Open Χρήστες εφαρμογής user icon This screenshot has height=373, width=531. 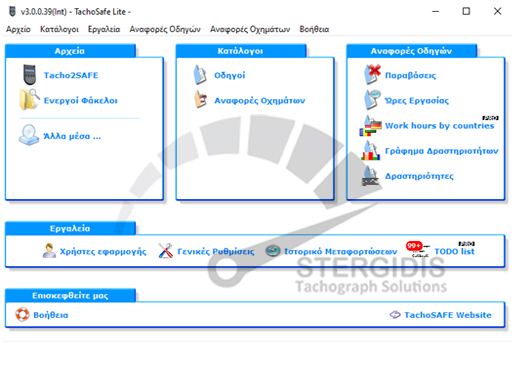coord(49,251)
